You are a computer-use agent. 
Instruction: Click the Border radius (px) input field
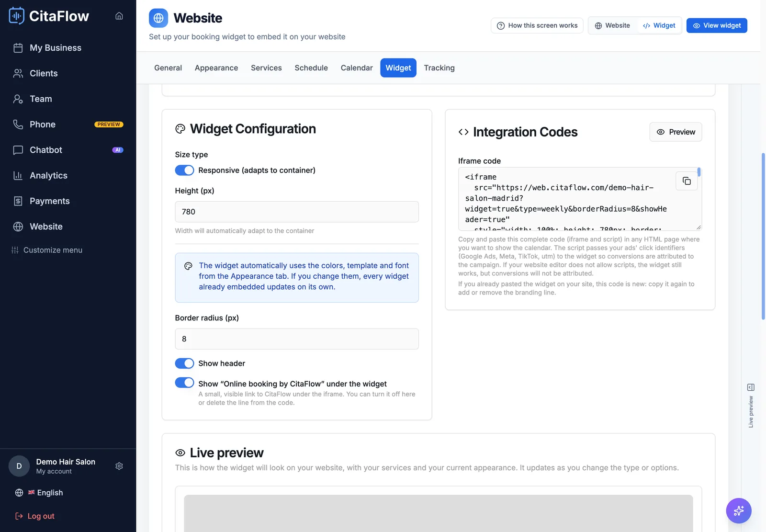click(x=297, y=339)
